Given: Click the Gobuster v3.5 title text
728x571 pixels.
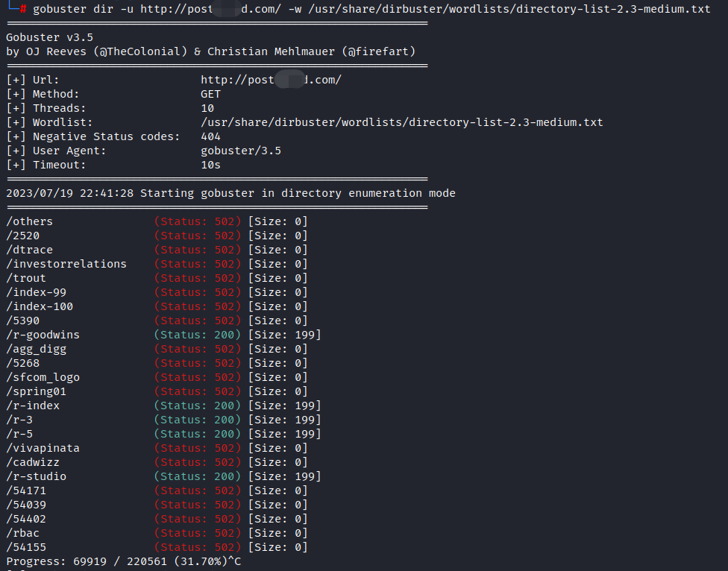Looking at the screenshot, I should coord(49,37).
